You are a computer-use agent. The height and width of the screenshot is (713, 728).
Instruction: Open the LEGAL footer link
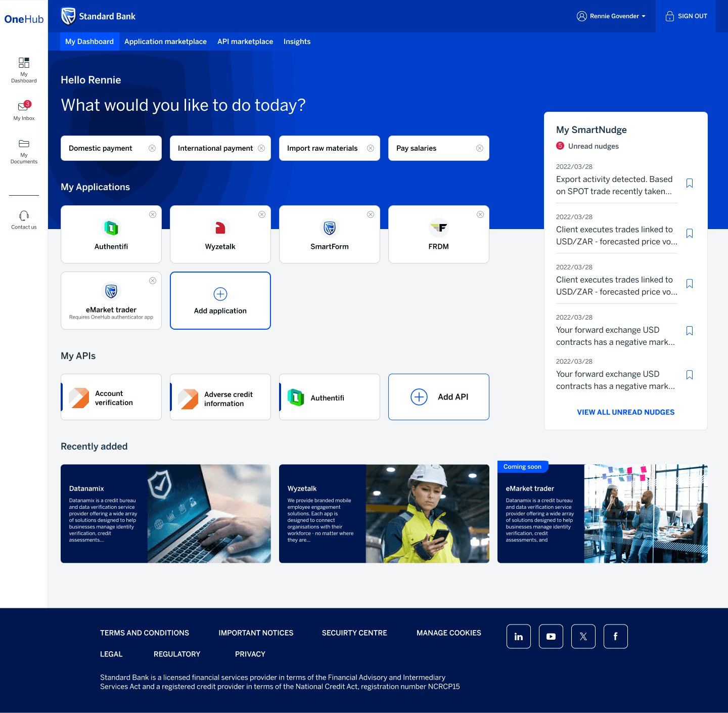pyautogui.click(x=111, y=654)
